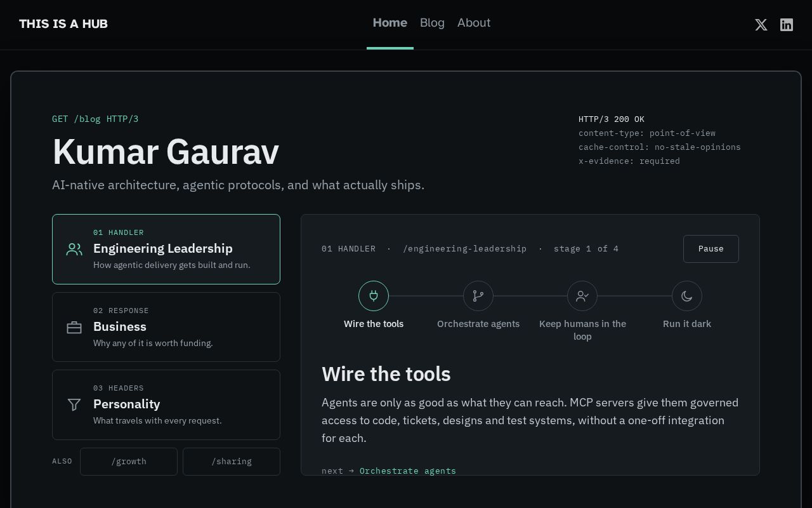This screenshot has height=508, width=812.
Task: Click the tagline about AI-native architecture
Action: pos(238,185)
